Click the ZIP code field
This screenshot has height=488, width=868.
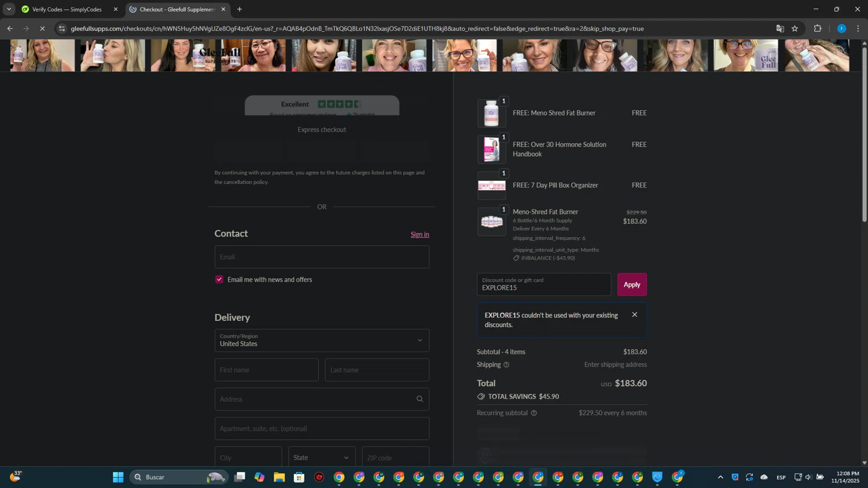coord(395,457)
